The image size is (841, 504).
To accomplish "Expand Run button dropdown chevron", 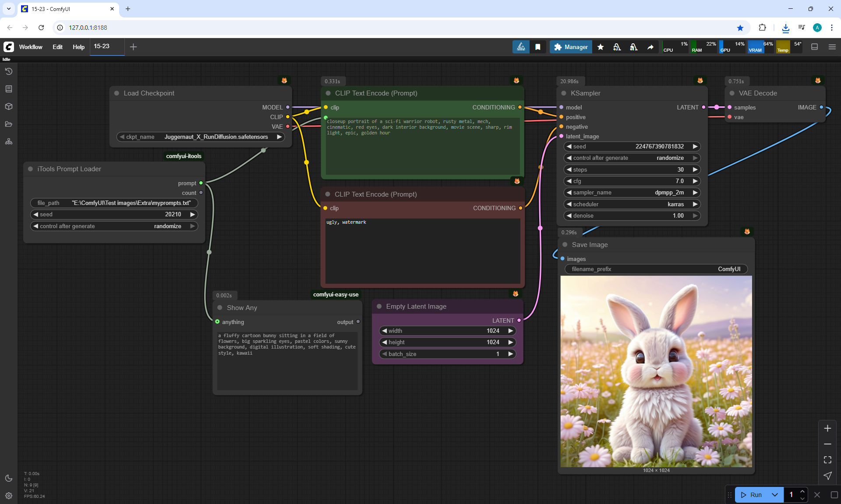I will pyautogui.click(x=775, y=495).
